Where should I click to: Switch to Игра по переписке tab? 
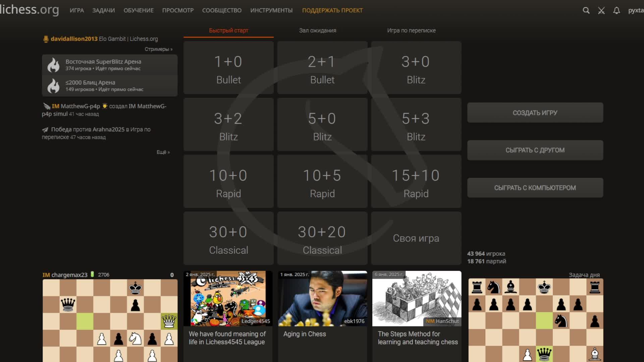(411, 31)
